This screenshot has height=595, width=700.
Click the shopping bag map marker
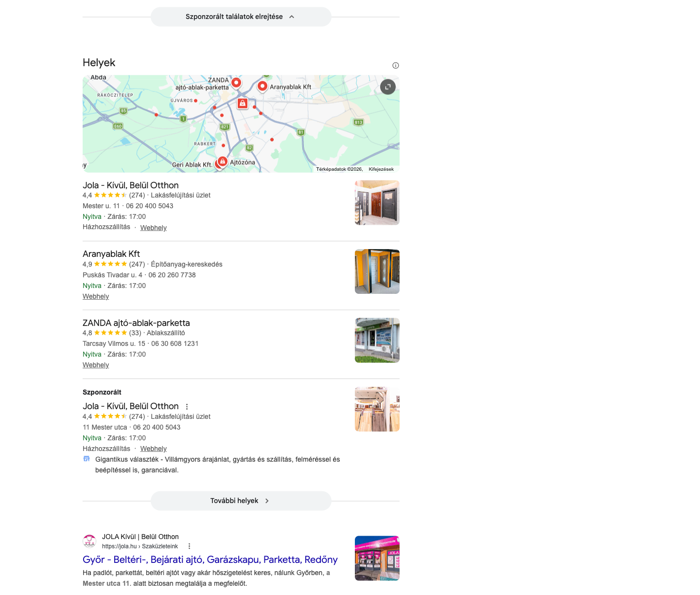coord(243,103)
